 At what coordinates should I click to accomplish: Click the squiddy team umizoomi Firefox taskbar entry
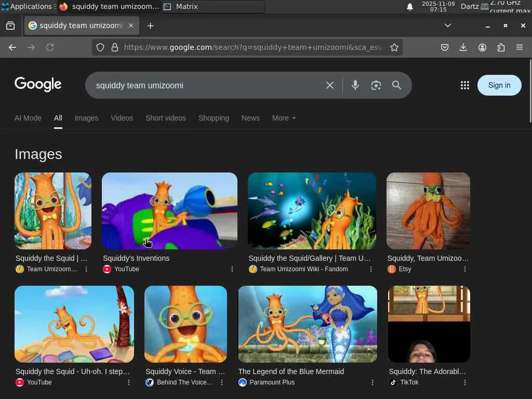109,6
